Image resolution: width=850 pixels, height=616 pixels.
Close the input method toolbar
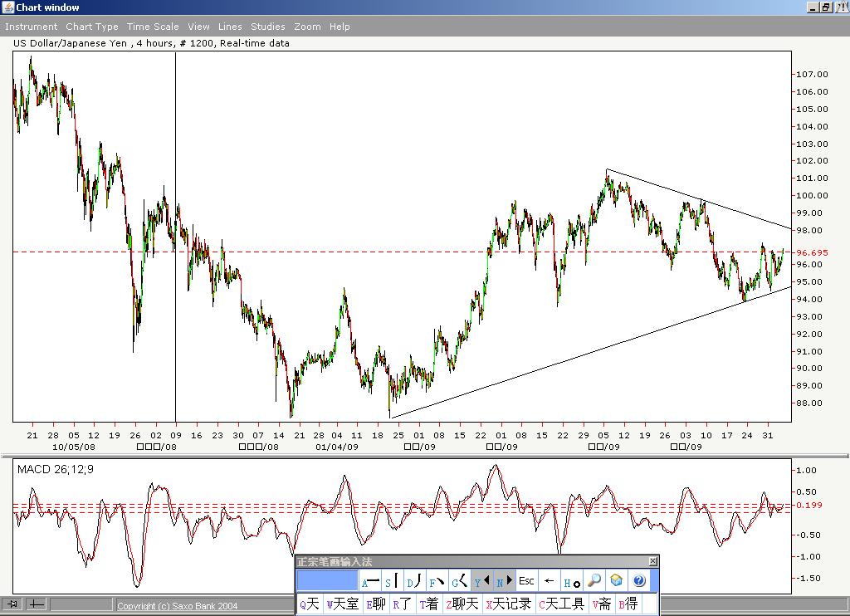point(652,561)
